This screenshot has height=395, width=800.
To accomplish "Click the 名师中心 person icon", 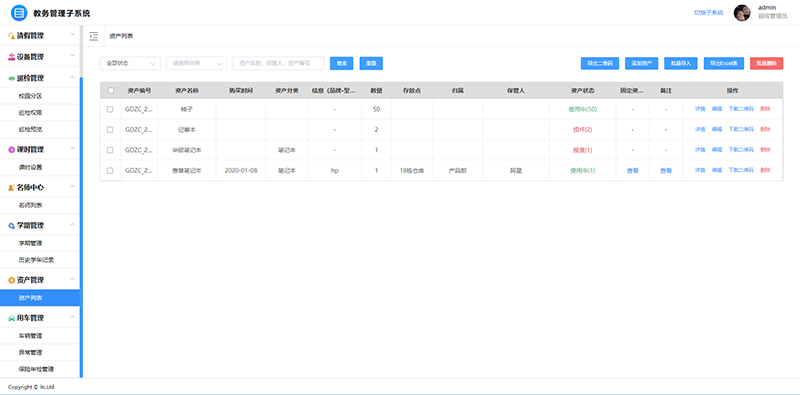I will coord(11,188).
